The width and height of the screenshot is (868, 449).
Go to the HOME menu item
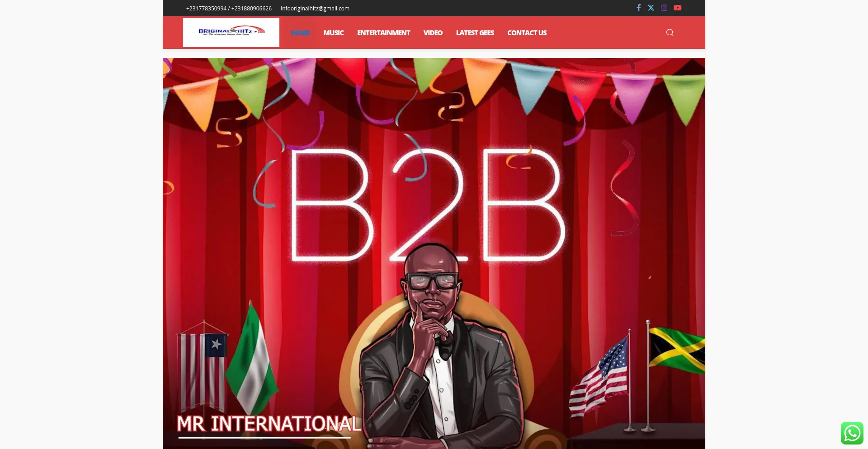pyautogui.click(x=300, y=33)
